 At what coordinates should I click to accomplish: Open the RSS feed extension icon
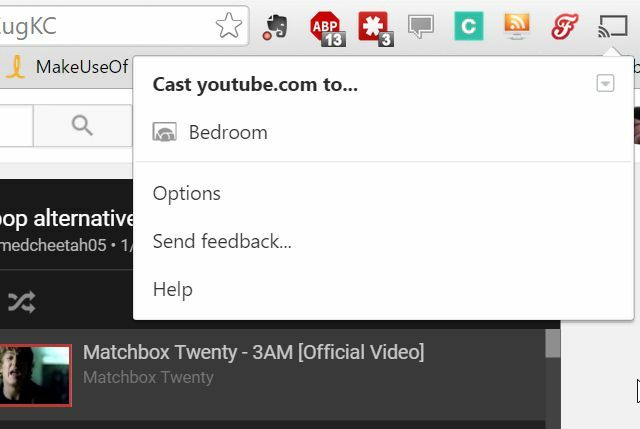[x=517, y=26]
